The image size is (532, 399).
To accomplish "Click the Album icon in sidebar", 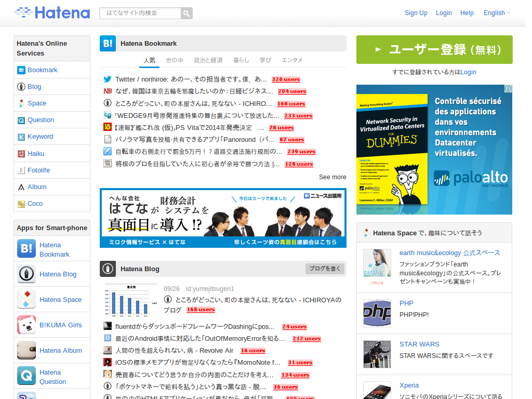I will (x=21, y=187).
